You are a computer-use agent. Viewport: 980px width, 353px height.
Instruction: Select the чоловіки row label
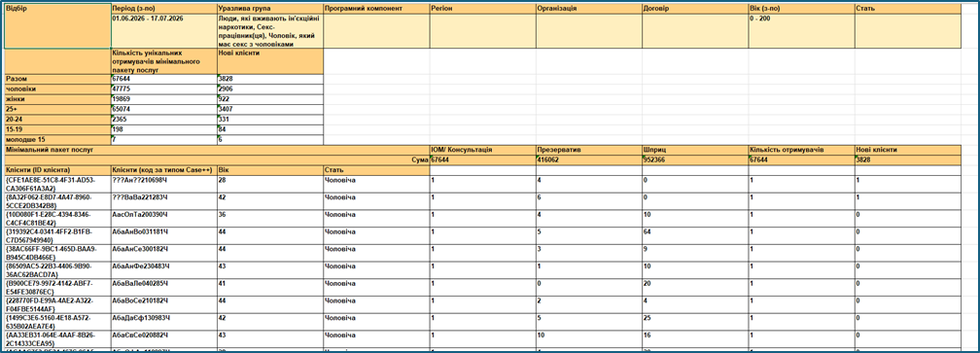57,88
